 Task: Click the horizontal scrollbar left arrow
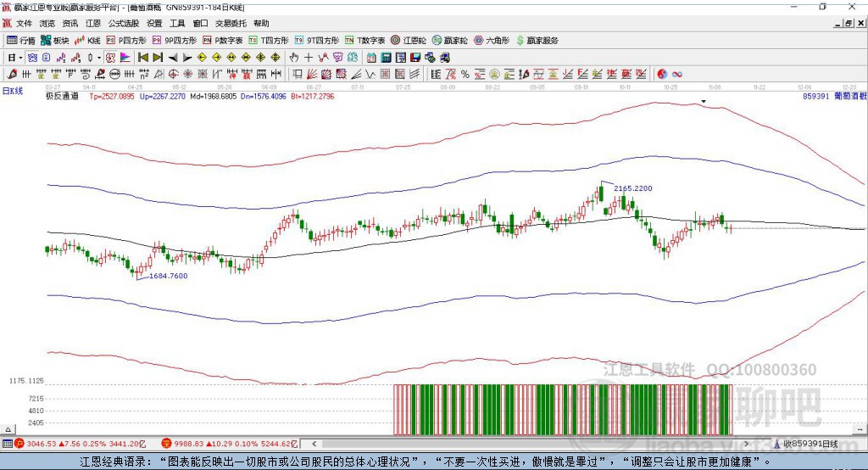314,444
